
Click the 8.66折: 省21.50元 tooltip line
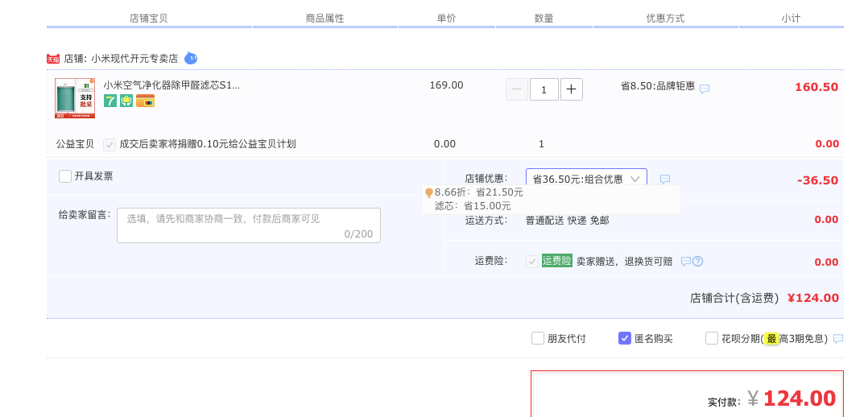coord(479,192)
